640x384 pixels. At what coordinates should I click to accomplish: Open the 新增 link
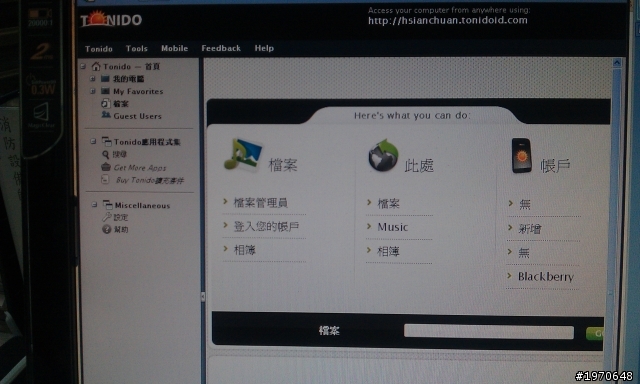click(530, 229)
